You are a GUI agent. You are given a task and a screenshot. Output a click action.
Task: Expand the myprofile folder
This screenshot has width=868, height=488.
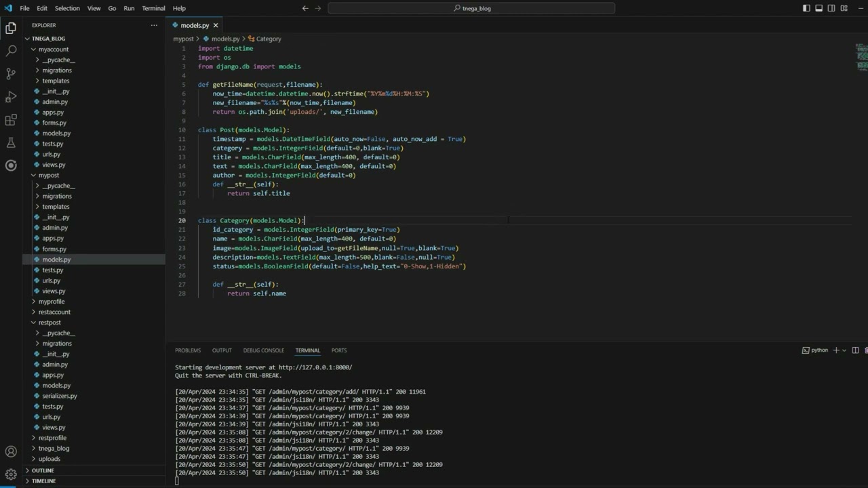(x=94, y=302)
